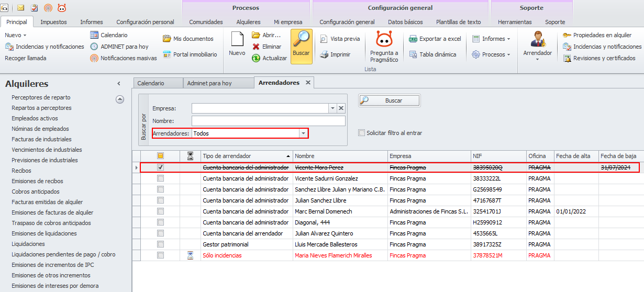
Task: Clear the Empresa field with X button
Action: (341, 108)
